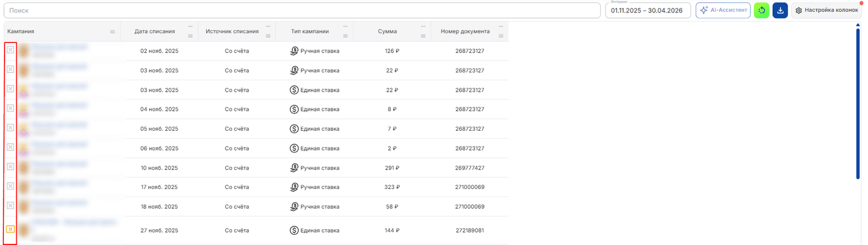Open three-dots options for Дата списания column
Screen dimensions: 868x245
190,27
